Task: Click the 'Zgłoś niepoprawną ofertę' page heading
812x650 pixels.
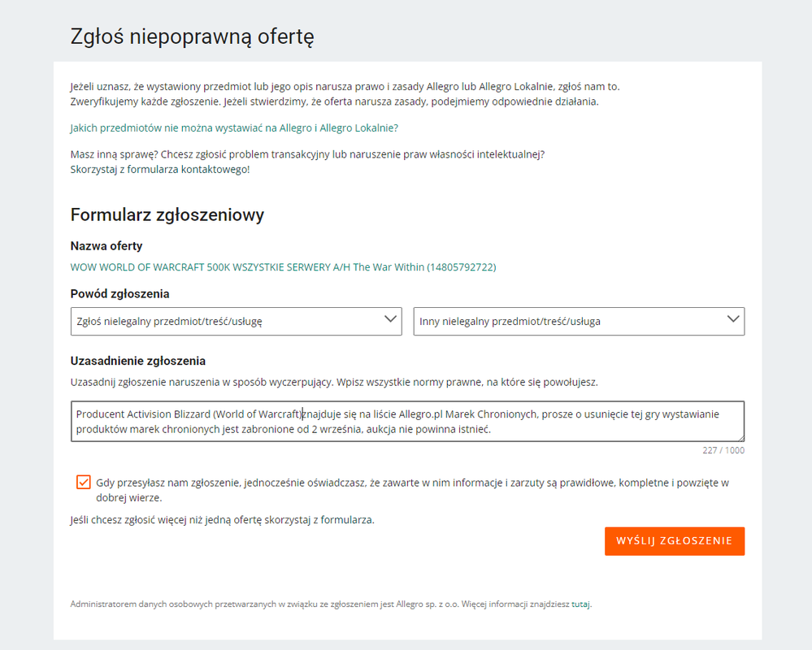Action: pos(192,37)
